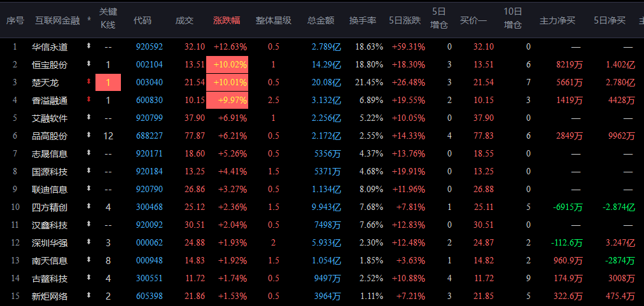This screenshot has height=306, width=644.
Task: Click the pin icon beside 品高股份
Action: [88, 135]
